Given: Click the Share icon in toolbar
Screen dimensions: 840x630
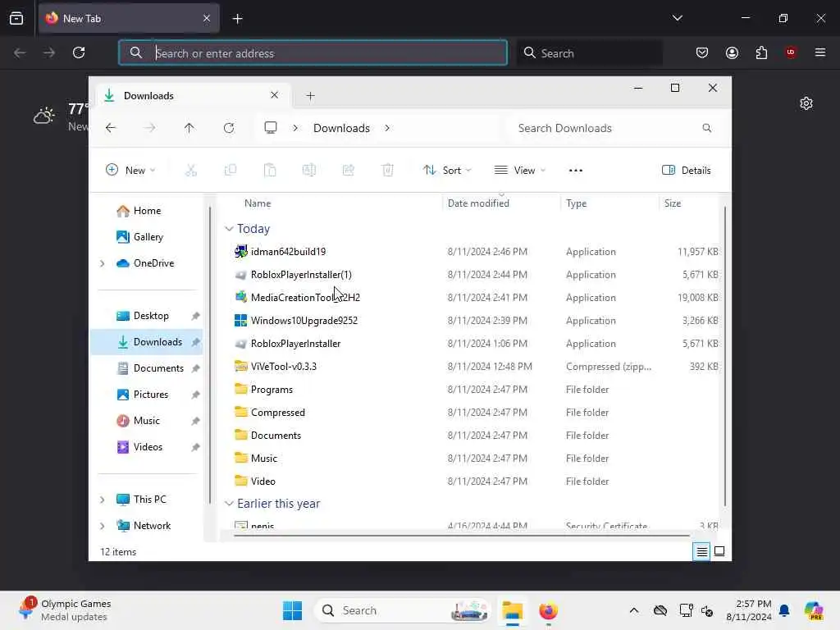Looking at the screenshot, I should coord(348,171).
